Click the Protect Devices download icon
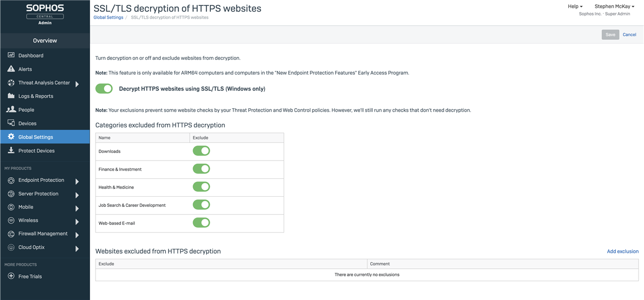 tap(11, 150)
